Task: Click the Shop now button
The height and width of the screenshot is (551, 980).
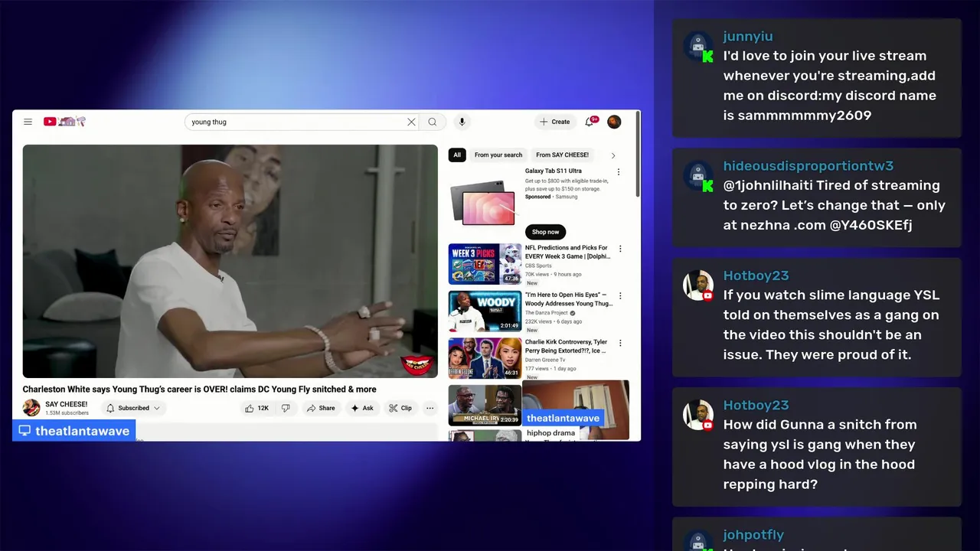Action: point(545,231)
